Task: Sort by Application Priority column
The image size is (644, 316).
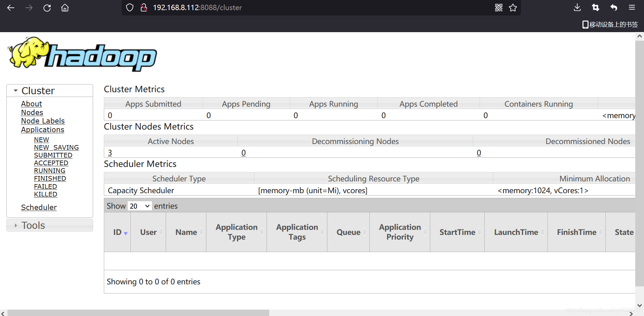Action: coord(400,232)
